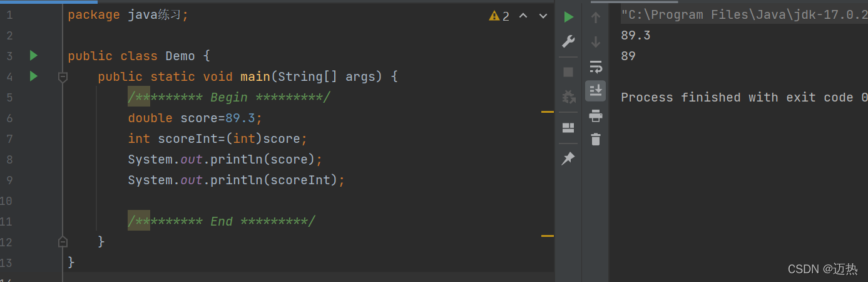Image resolution: width=868 pixels, height=282 pixels.
Task: Toggle scroll to end of console
Action: pos(596,90)
